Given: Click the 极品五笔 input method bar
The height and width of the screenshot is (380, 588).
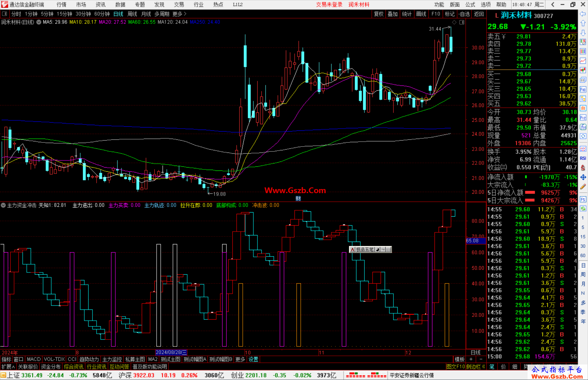Looking at the screenshot, I should (x=370, y=249).
